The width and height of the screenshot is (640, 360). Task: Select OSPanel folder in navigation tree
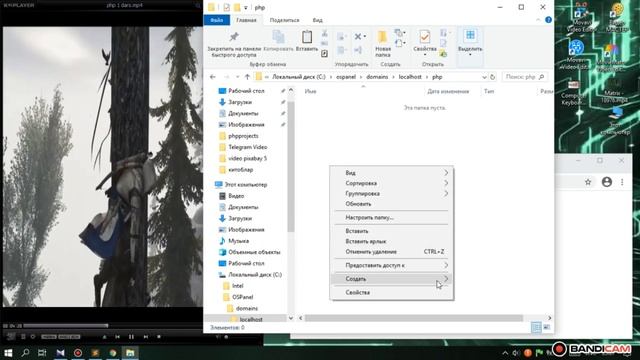(242, 297)
